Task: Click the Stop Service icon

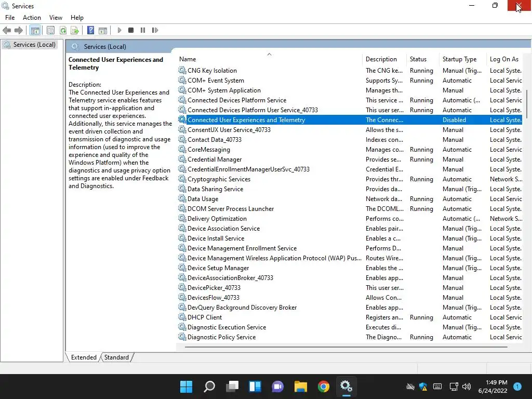Action: [x=131, y=30]
